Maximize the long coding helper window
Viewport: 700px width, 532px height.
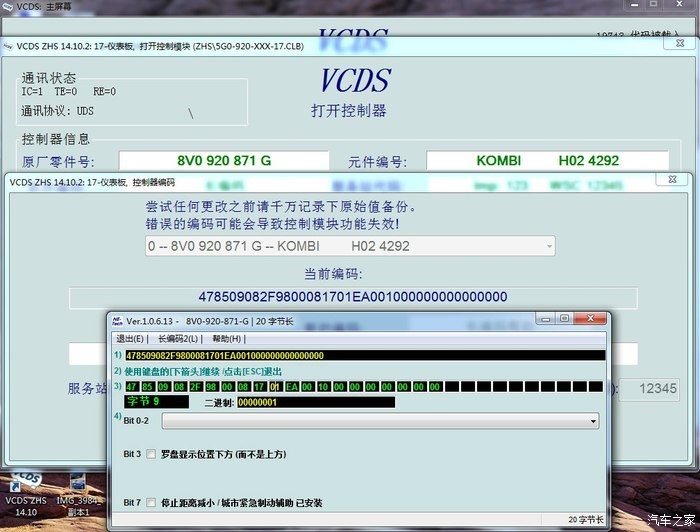564,318
